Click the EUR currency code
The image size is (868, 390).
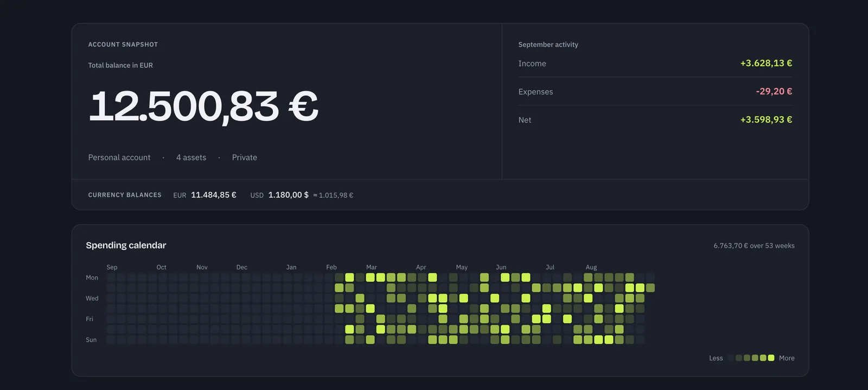coord(180,195)
